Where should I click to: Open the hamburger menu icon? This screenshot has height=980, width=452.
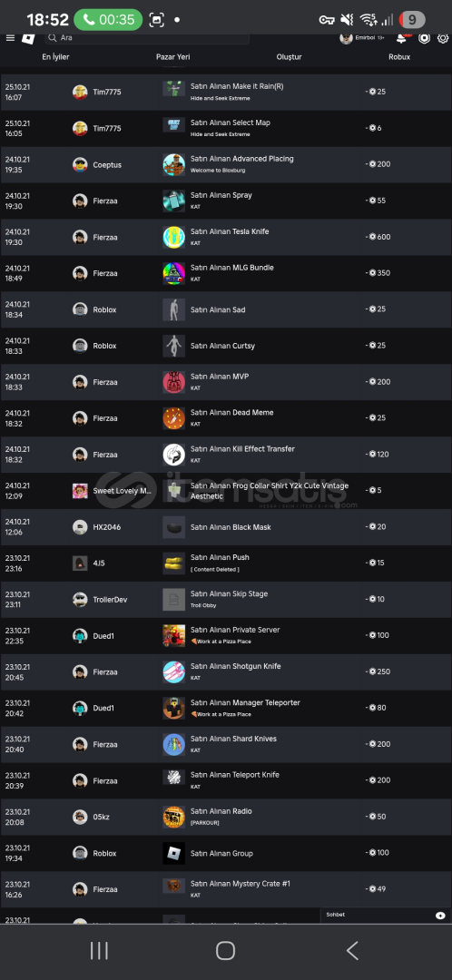pyautogui.click(x=10, y=38)
